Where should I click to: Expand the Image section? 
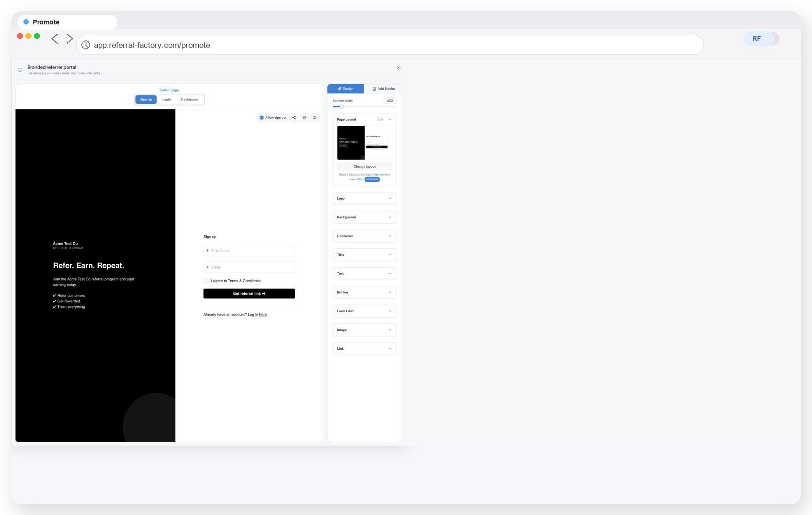click(x=365, y=330)
